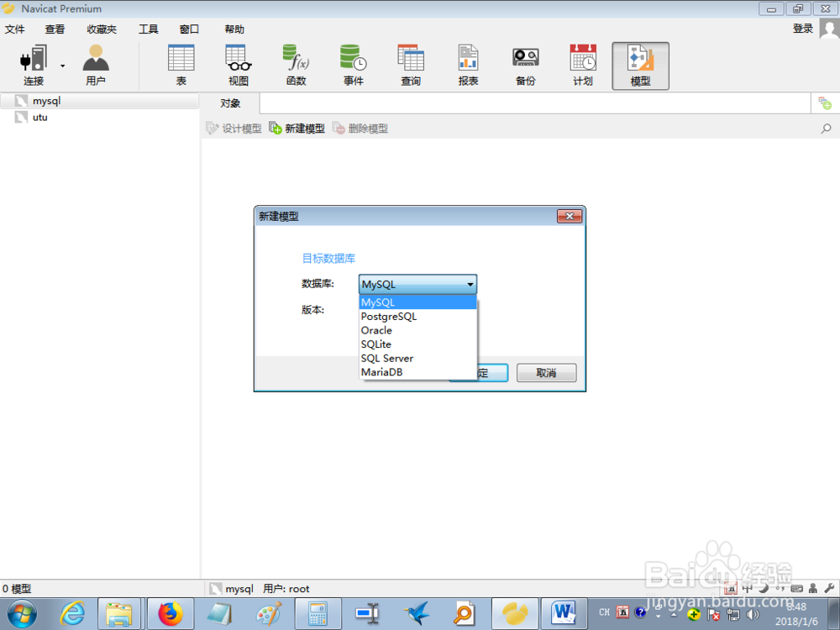
Task: Open the Windows Start button
Action: point(22,614)
